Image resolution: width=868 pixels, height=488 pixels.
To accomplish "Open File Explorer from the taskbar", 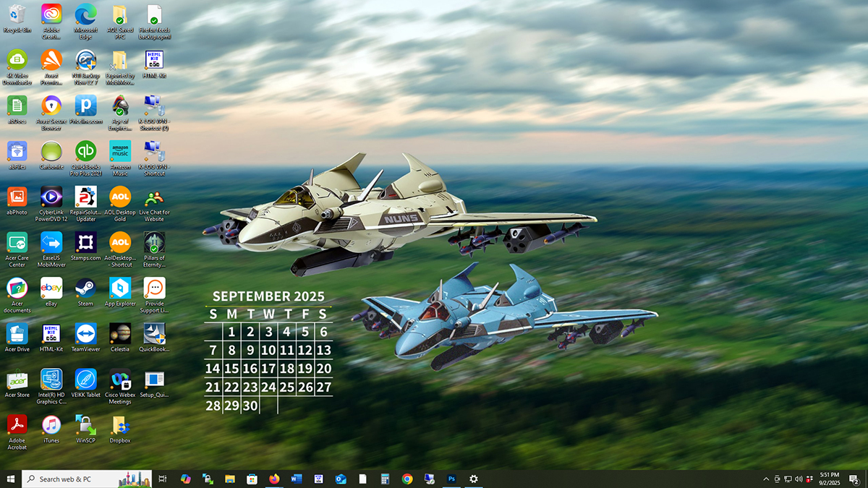I will 230,479.
